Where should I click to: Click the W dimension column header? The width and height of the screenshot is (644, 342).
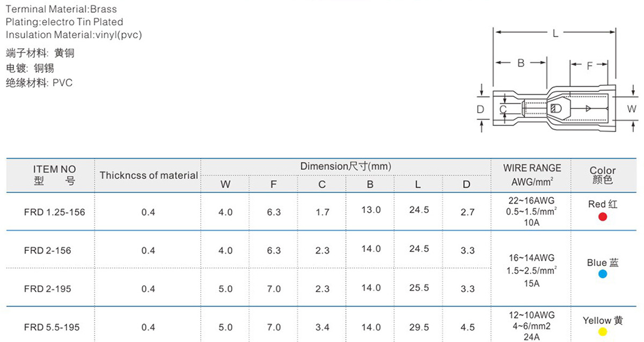pos(225,184)
